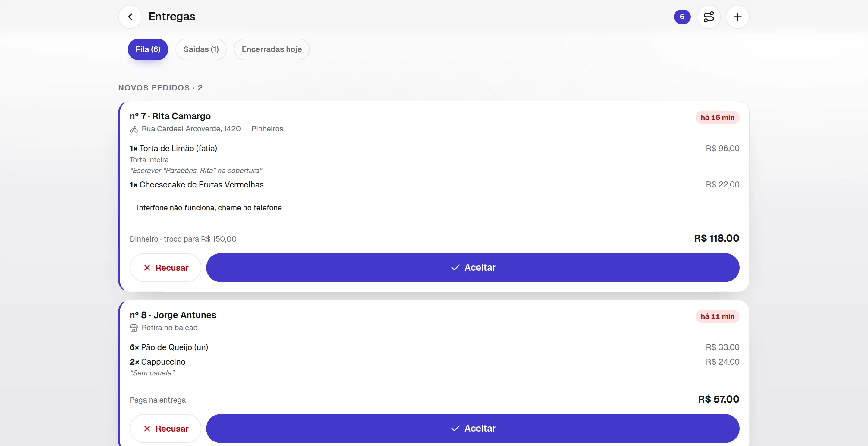868x446 pixels.
Task: Select the Fila (6) tab
Action: (x=148, y=49)
